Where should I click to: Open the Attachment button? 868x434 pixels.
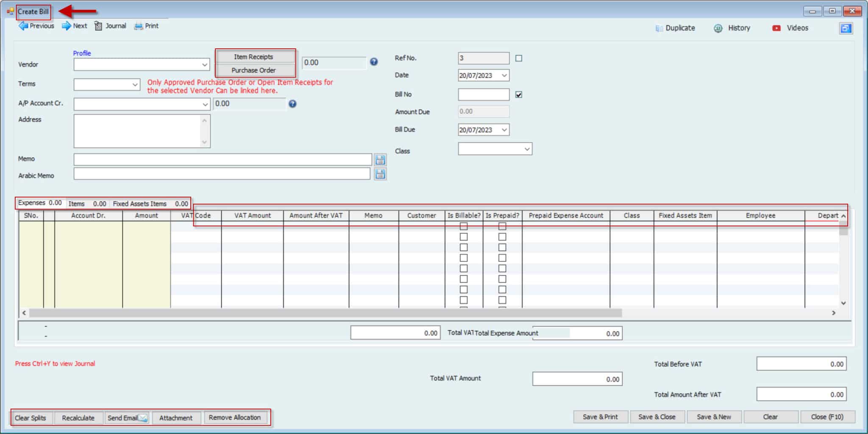(176, 418)
